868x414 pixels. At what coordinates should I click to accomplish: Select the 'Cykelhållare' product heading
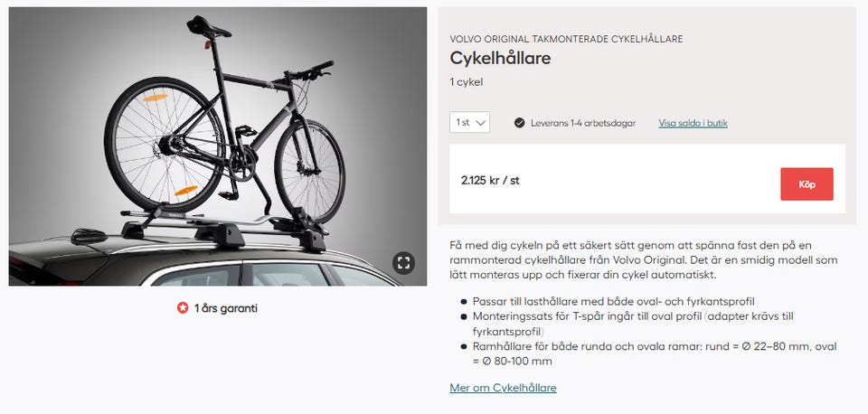(500, 58)
